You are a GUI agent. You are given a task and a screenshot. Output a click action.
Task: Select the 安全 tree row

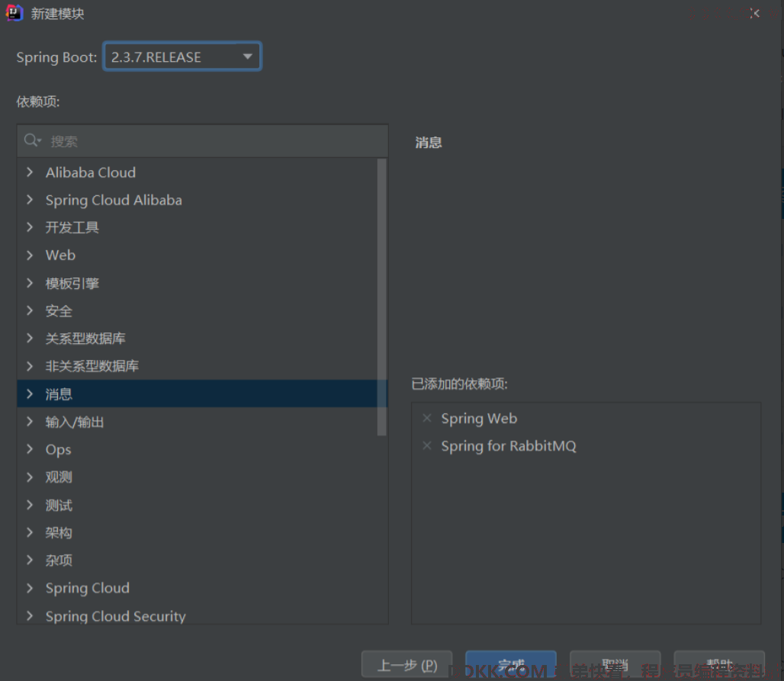coord(198,310)
